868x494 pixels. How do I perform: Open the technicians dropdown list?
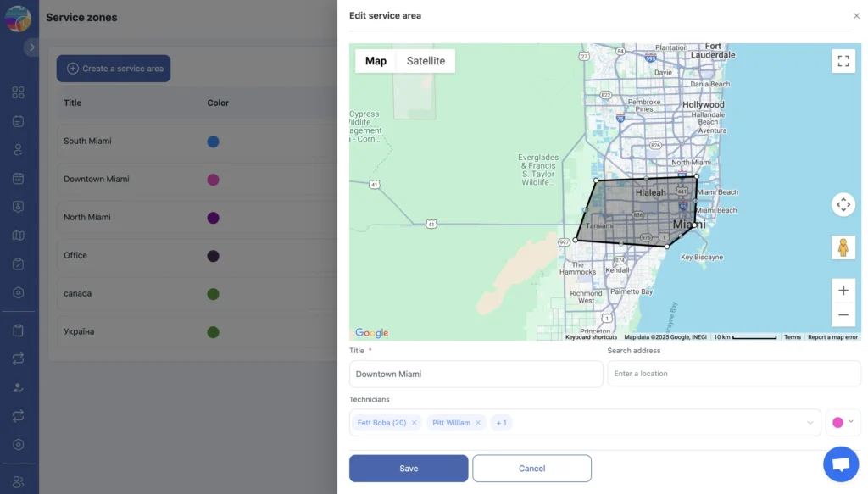tap(810, 423)
